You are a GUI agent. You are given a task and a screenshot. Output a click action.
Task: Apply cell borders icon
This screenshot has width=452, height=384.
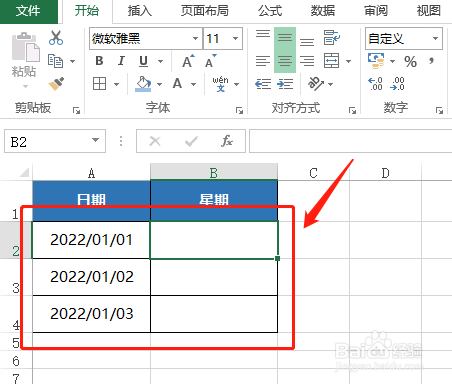[99, 84]
